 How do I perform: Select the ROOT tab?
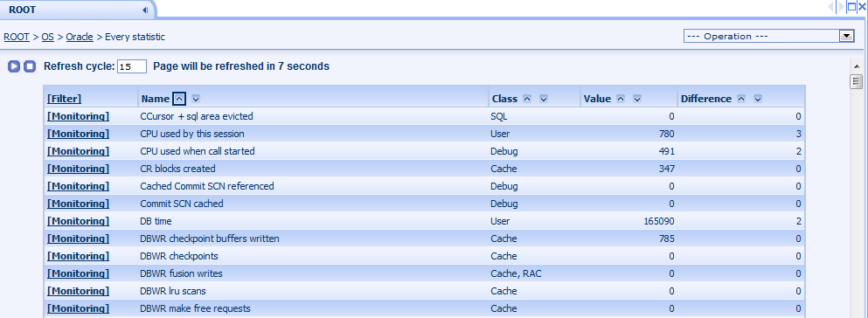click(22, 10)
